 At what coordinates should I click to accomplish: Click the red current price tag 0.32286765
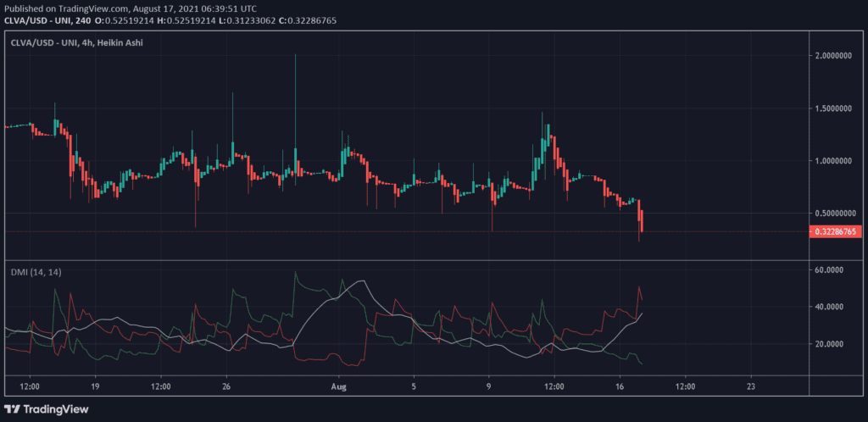tap(837, 231)
